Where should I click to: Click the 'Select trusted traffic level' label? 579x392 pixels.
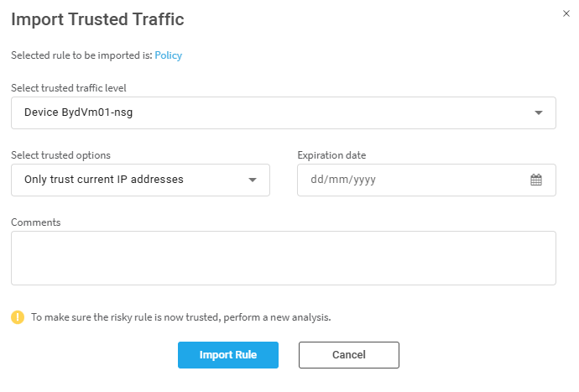69,88
